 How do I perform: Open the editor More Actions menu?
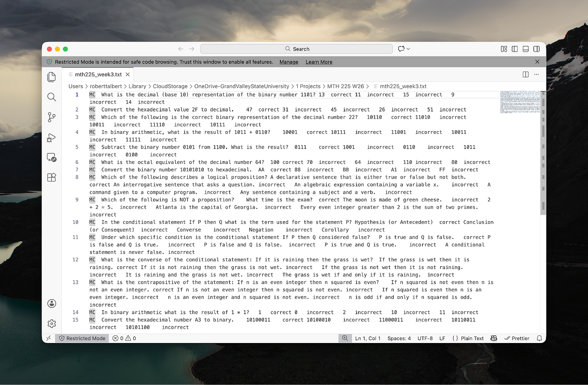point(536,74)
